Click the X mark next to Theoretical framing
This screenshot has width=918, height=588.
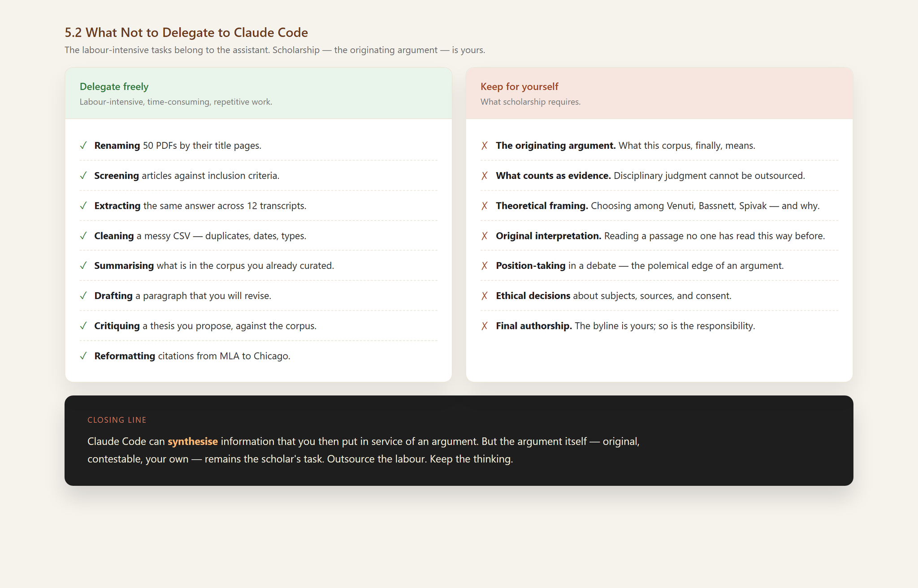485,206
